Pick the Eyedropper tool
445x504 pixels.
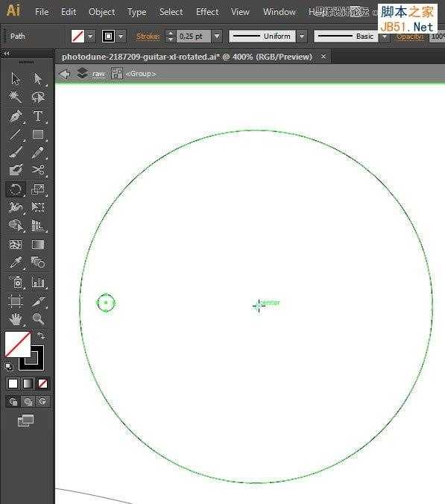(16, 262)
